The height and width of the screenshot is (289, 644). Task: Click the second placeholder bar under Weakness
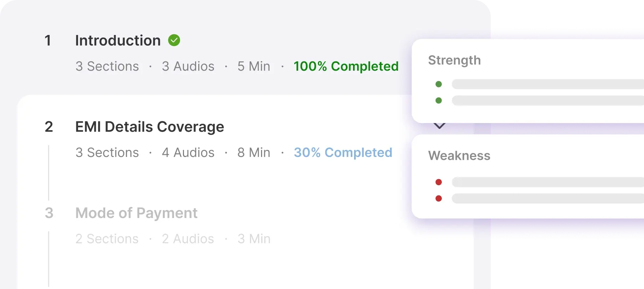pyautogui.click(x=548, y=198)
